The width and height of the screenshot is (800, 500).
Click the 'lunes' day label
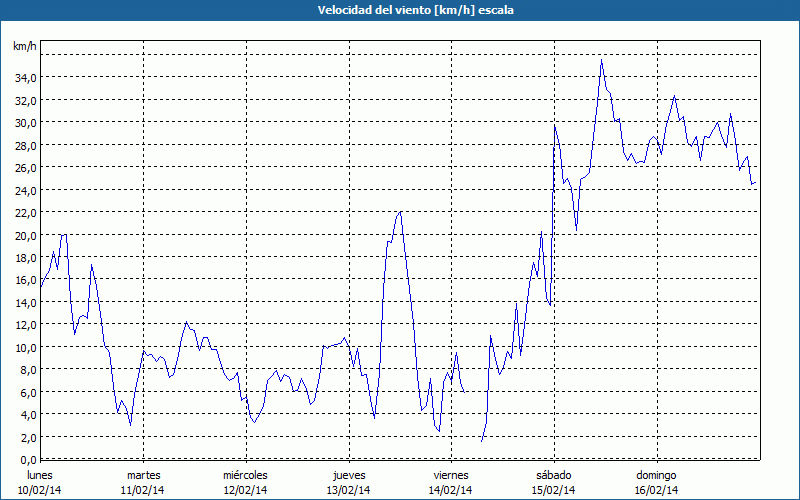tap(40, 475)
